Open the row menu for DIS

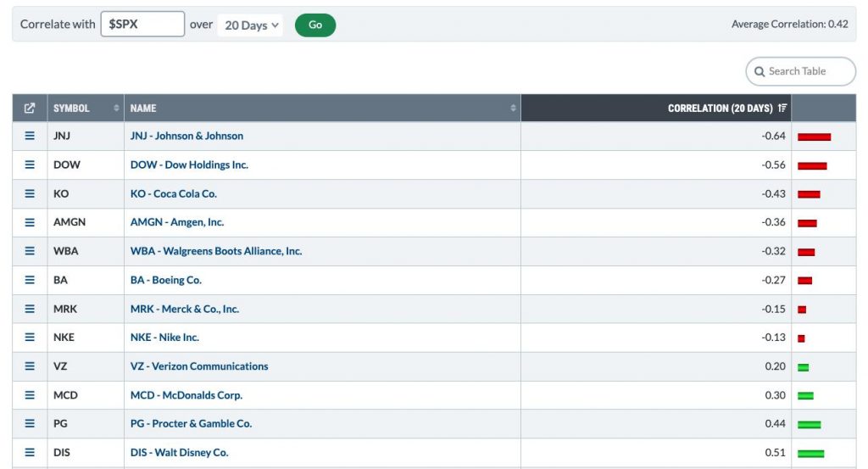coord(30,452)
